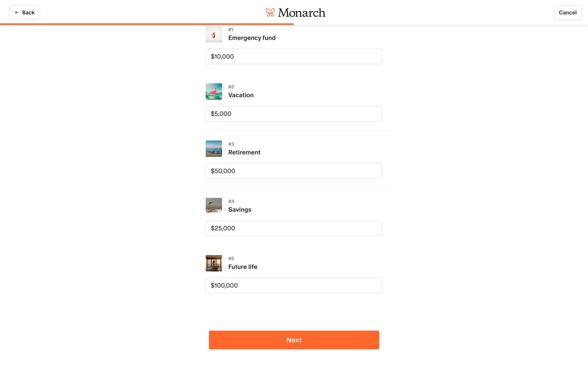Click the Monarch butterfly logo icon
This screenshot has height=368, width=588.
[270, 13]
